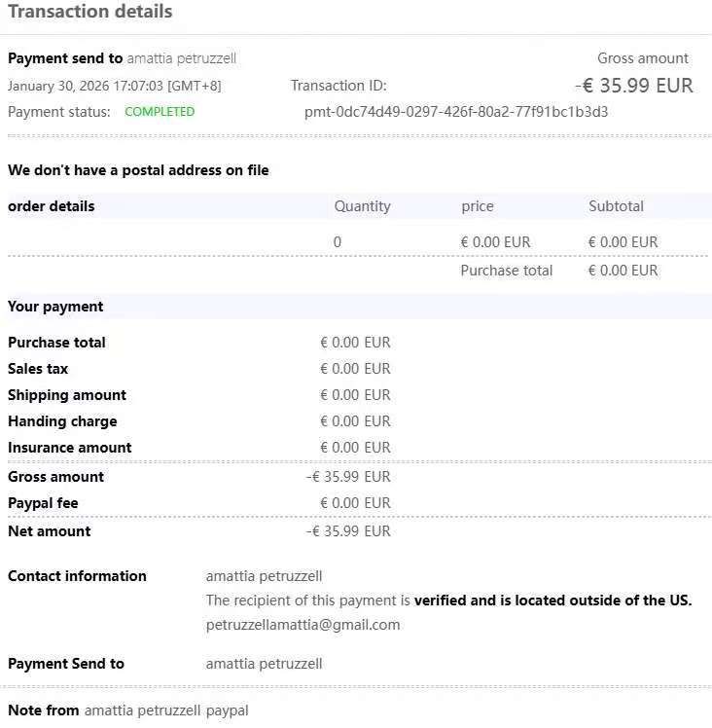
Task: Click the Paypal fee row label
Action: tap(43, 503)
